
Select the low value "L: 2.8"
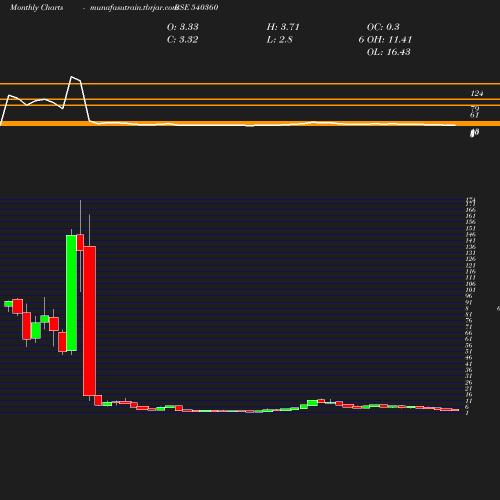(280, 39)
